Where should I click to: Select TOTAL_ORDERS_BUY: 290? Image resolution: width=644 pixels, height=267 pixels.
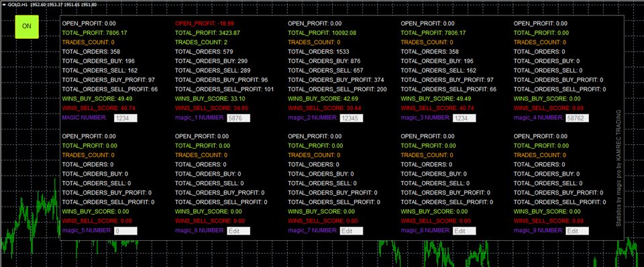[x=211, y=61]
